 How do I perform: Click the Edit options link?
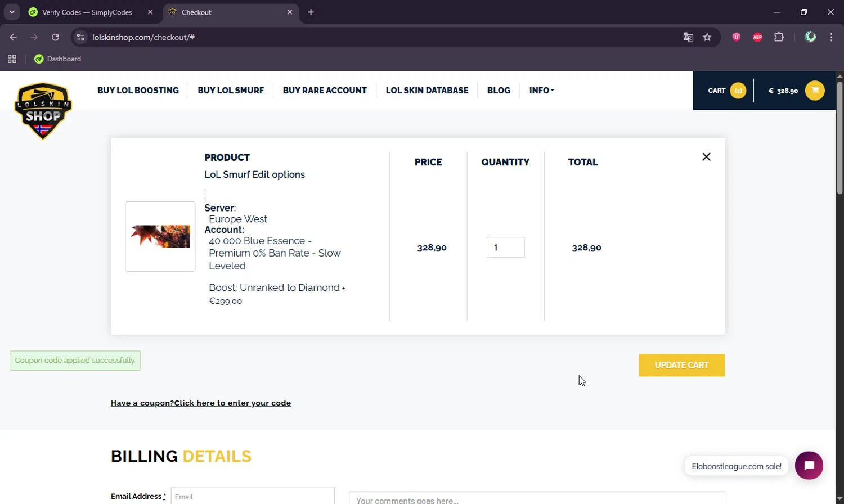(279, 174)
